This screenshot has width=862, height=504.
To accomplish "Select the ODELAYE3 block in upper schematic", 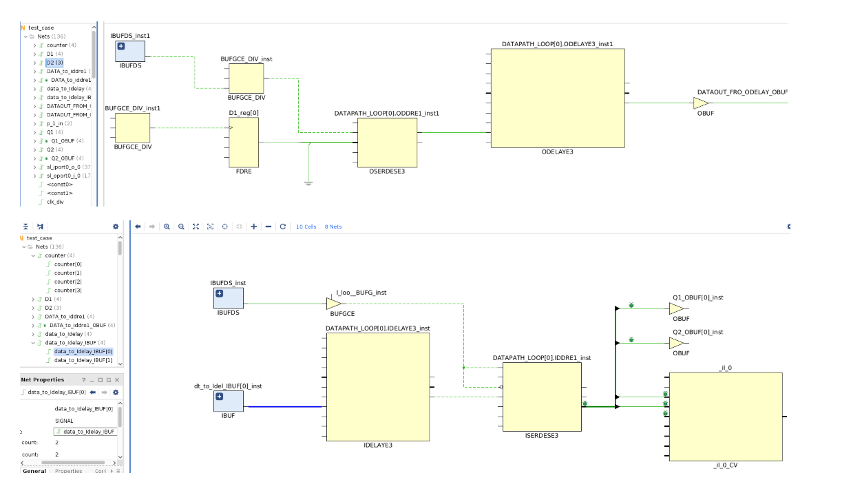I will [x=558, y=98].
